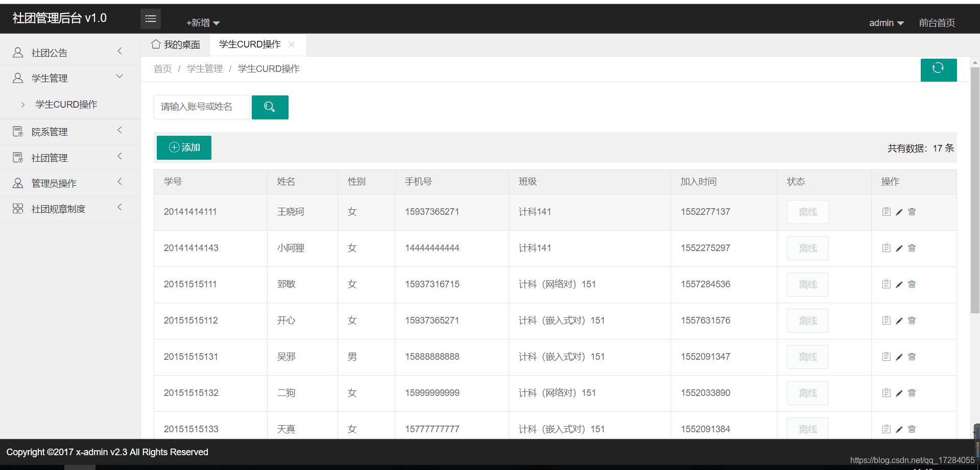Screen dimensions: 980x470
Task: Click the 添加 add student button
Action: pos(184,147)
